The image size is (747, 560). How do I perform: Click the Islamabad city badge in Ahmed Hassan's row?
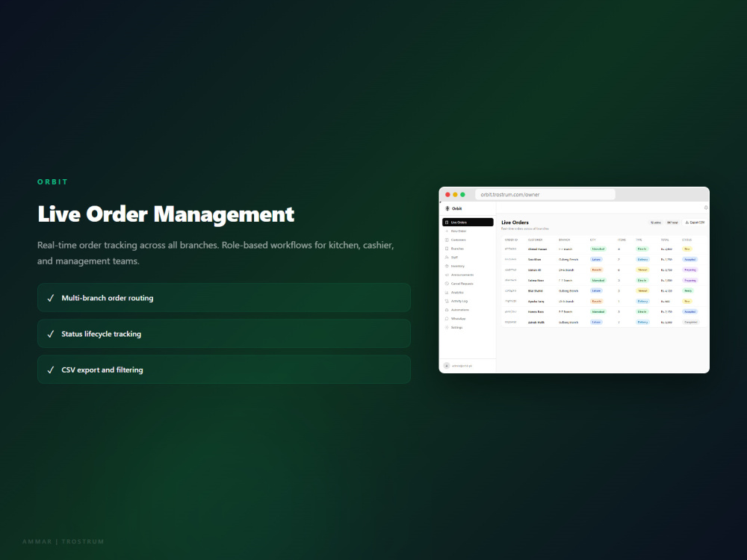point(598,249)
